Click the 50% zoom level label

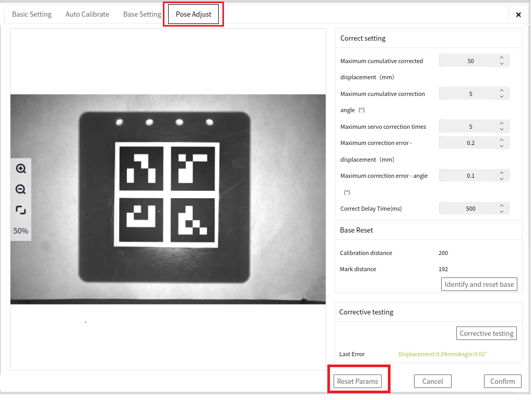21,231
